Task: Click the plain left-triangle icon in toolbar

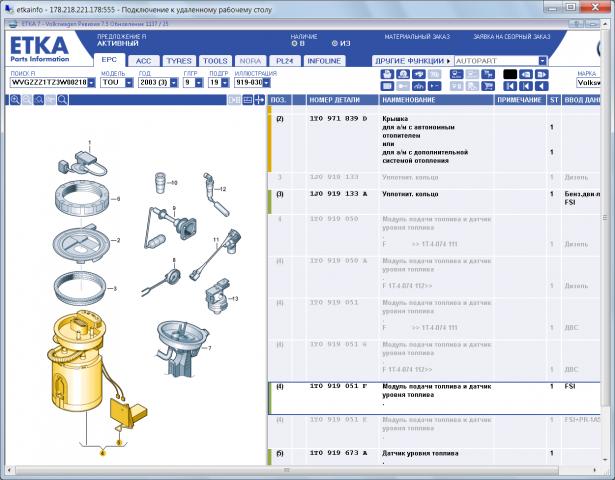Action: [541, 86]
